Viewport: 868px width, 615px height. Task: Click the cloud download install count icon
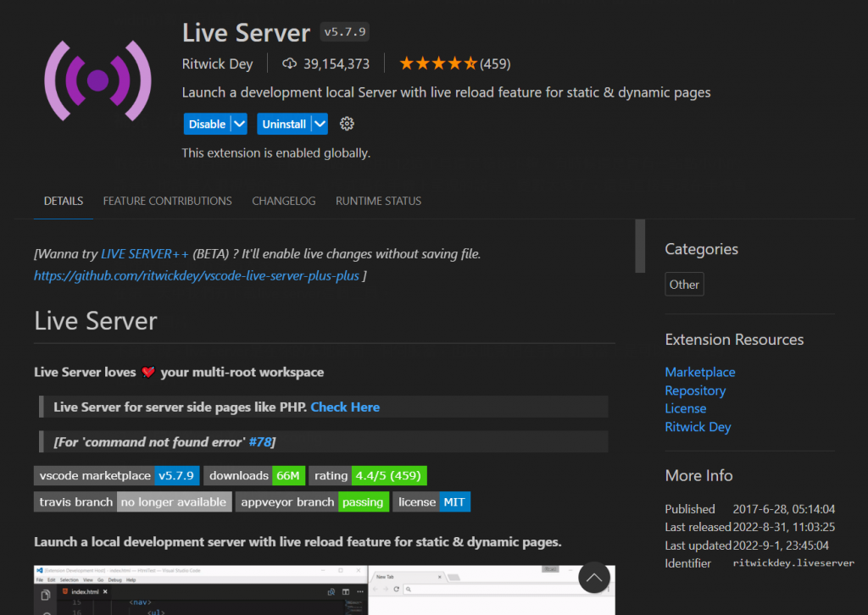tap(290, 64)
